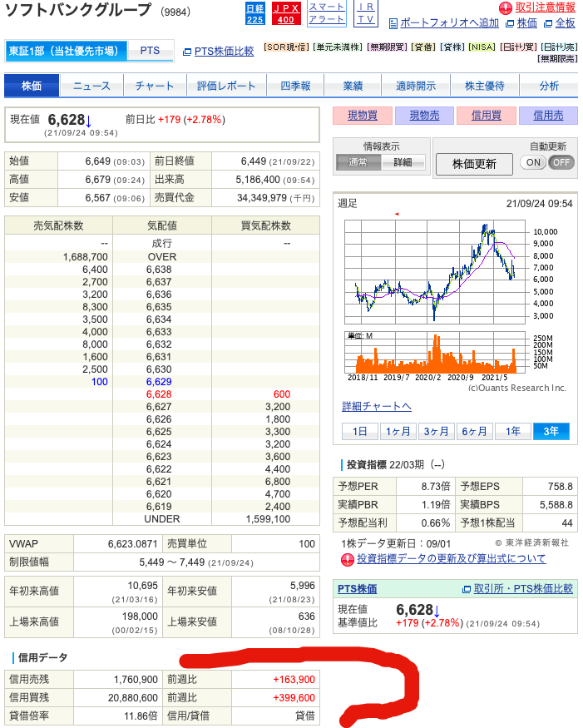Click the popup window icon beside 株価
Screen dimensions: 583x728
[510, 23]
